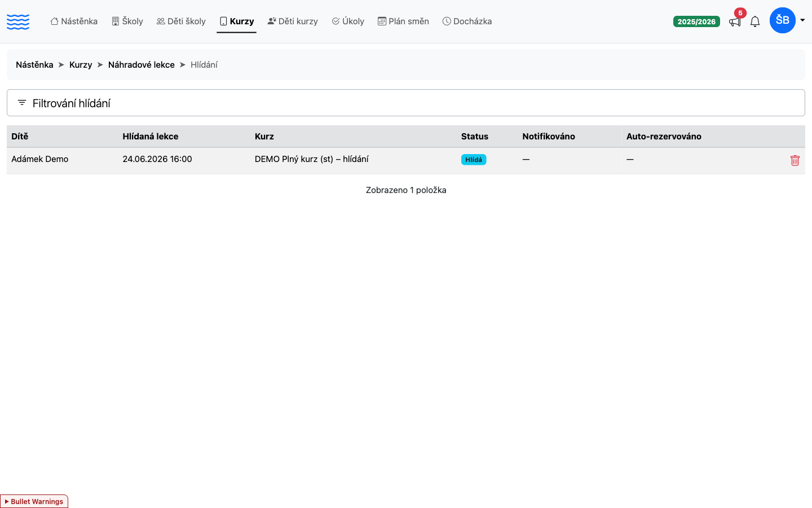Open Docházka from the top menu

467,21
